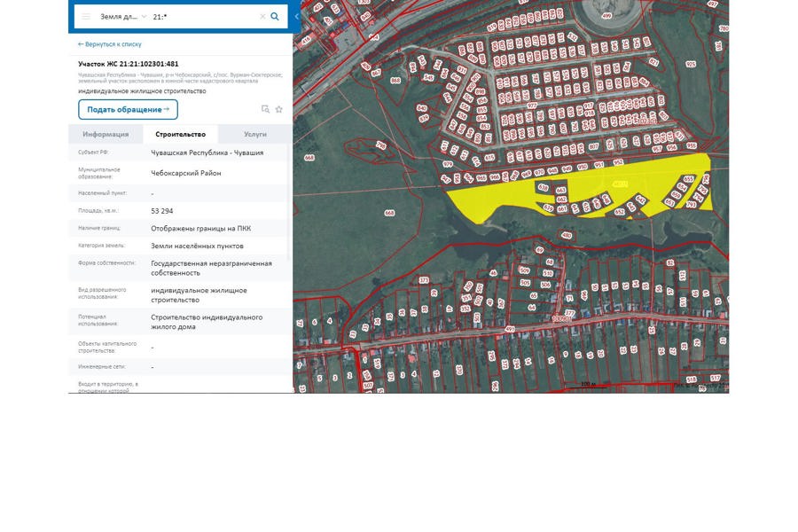The width and height of the screenshot is (798, 532).
Task: Open the 'Земля дл...' search type dropdown
Action: tap(123, 17)
